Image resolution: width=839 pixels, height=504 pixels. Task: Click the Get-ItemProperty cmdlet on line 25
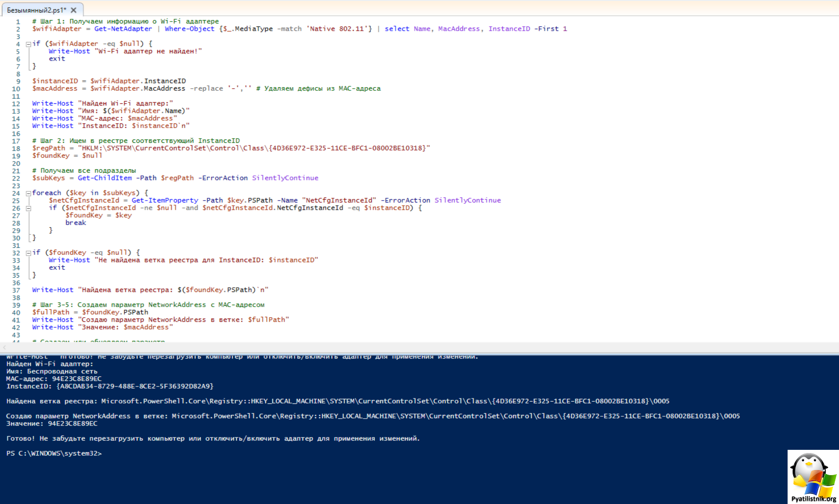pyautogui.click(x=165, y=200)
